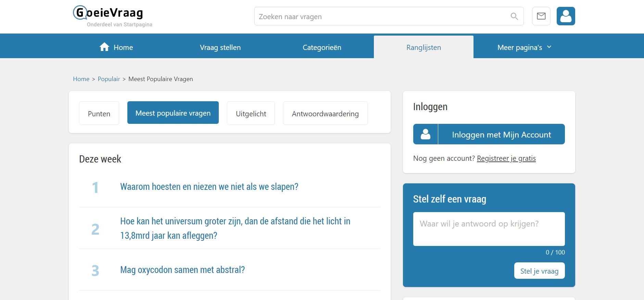Click into the question text box
Viewport: 644px width, 300px height.
pyautogui.click(x=489, y=229)
